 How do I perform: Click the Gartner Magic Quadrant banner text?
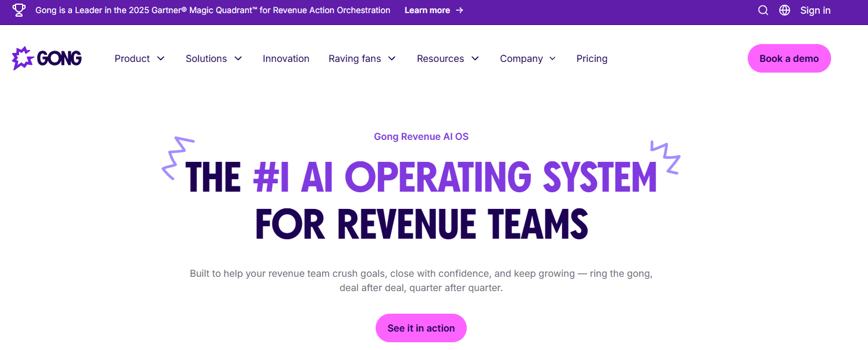pos(213,10)
